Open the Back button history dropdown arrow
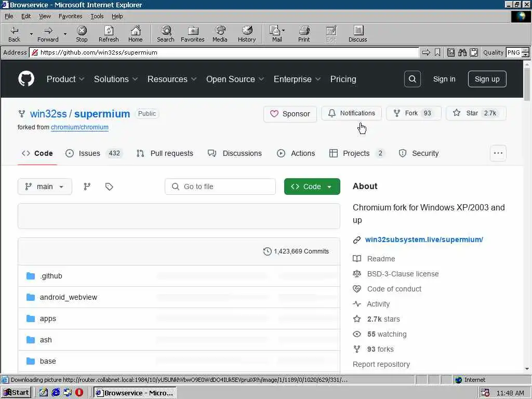This screenshot has height=399, width=532. click(x=31, y=34)
